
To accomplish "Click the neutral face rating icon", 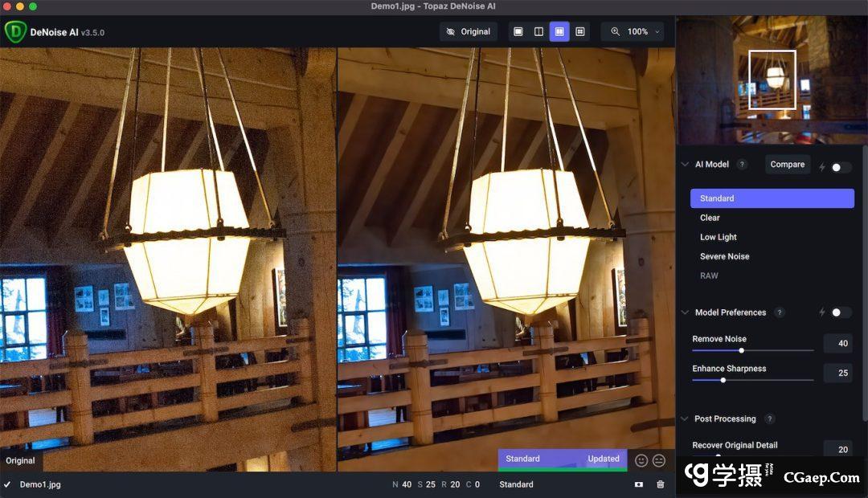I will [x=659, y=460].
